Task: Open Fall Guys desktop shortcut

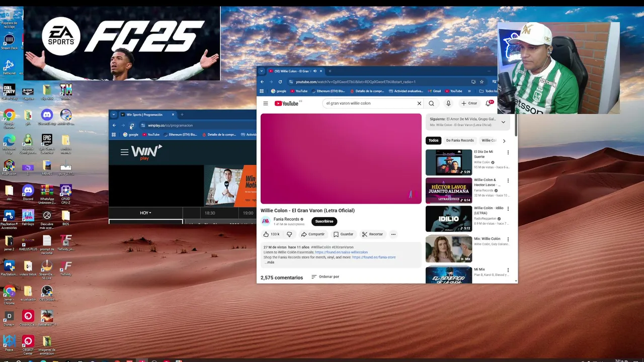Action: point(28,218)
